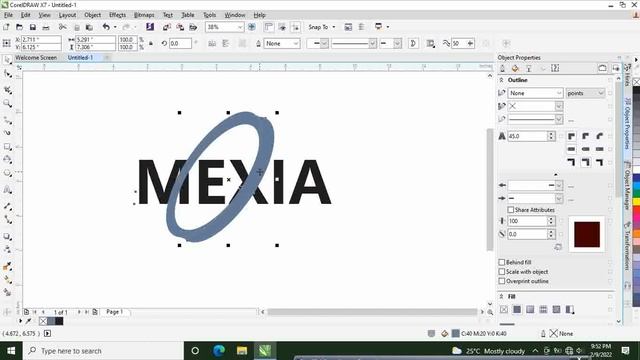Click the No fill icon in Fill section
This screenshot has width=640, height=360.
click(x=504, y=309)
